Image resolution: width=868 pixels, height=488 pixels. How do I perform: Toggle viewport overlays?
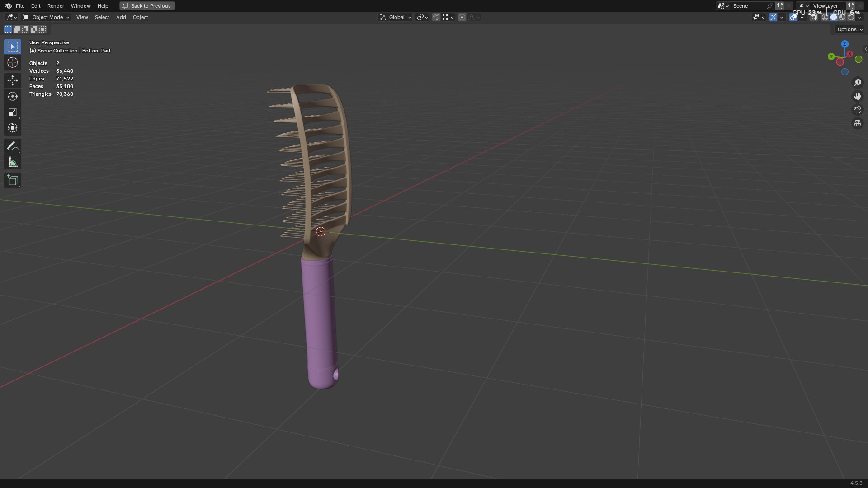pyautogui.click(x=793, y=17)
